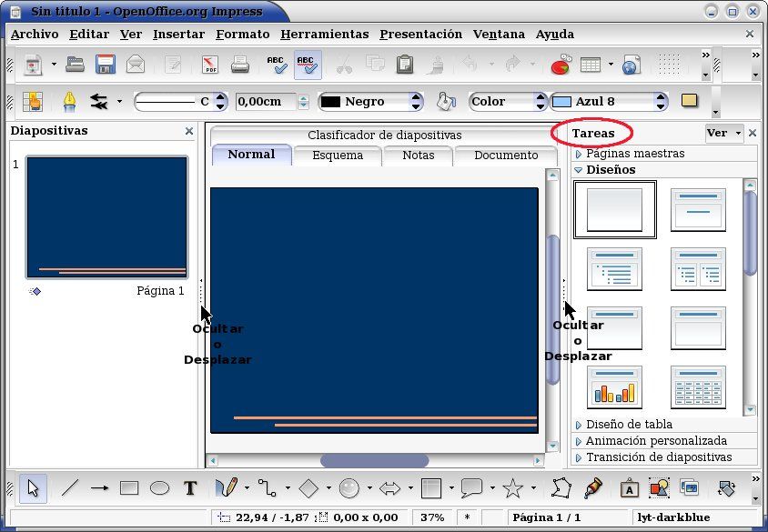This screenshot has height=532, width=768.
Task: Open the Insert chart icon
Action: (x=560, y=65)
